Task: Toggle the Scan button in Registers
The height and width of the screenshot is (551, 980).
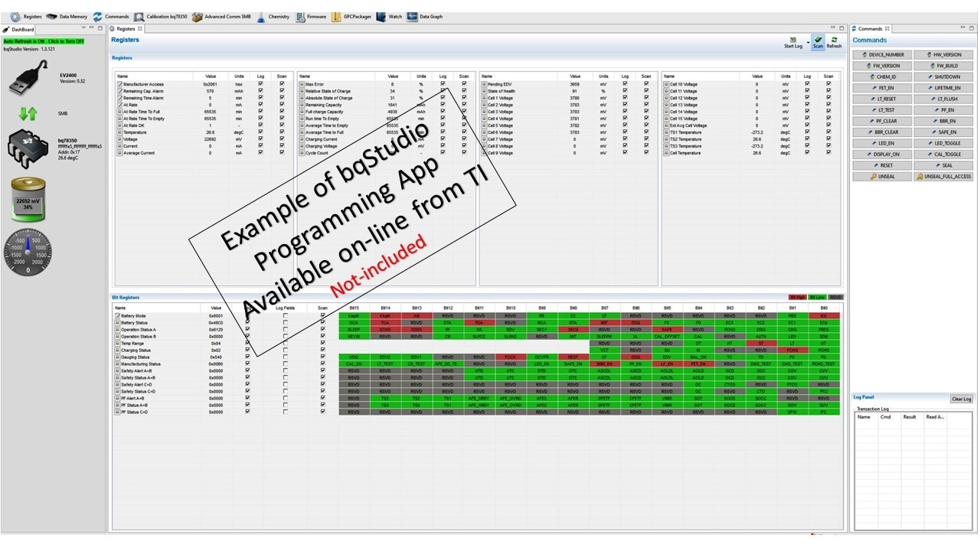Action: (x=818, y=42)
